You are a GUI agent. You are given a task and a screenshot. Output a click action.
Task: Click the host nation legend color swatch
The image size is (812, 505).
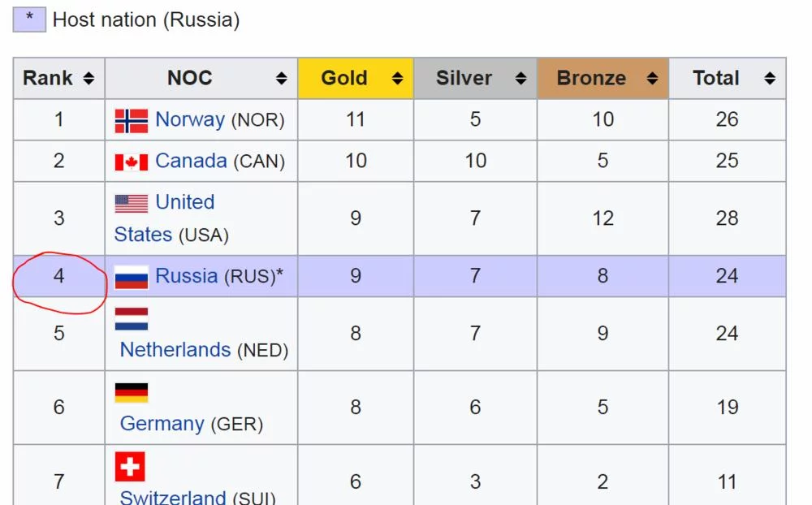pos(29,19)
